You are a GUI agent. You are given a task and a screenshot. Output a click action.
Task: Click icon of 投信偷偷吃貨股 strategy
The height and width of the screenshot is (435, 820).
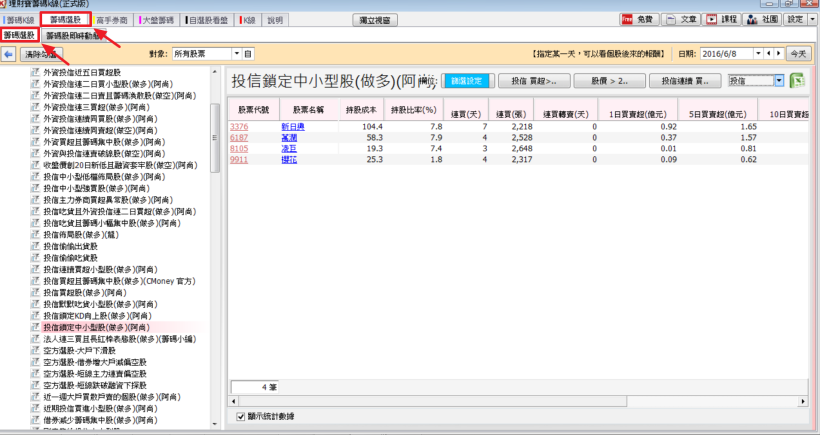[35, 258]
